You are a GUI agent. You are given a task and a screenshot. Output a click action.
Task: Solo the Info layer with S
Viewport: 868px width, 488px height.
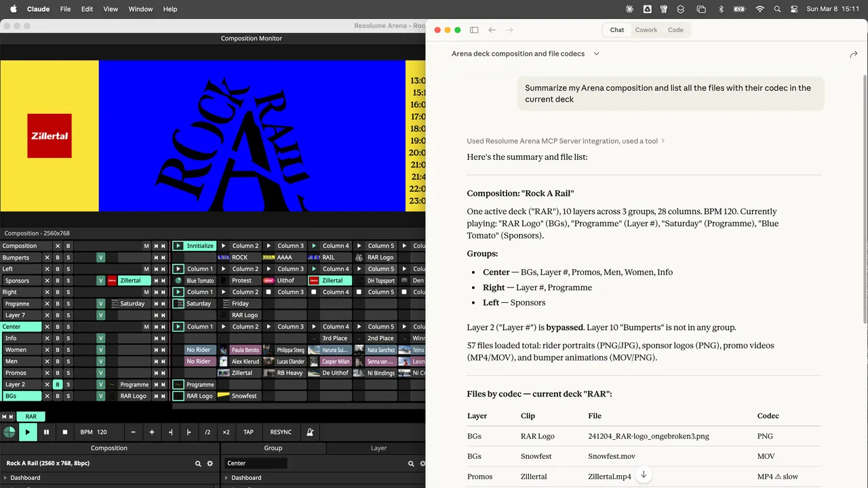[68, 338]
